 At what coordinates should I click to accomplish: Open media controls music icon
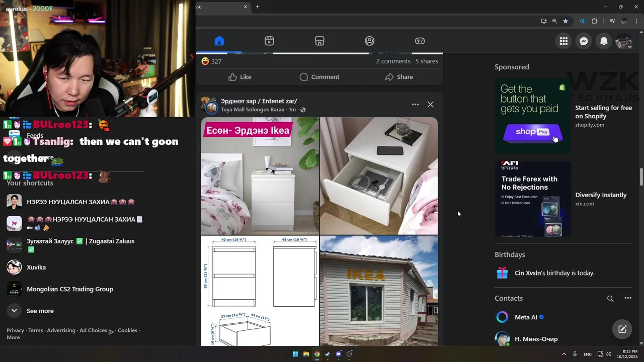(612, 21)
